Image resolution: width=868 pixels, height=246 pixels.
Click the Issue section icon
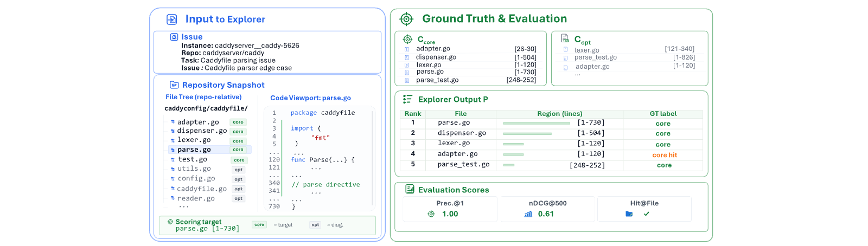pyautogui.click(x=174, y=37)
